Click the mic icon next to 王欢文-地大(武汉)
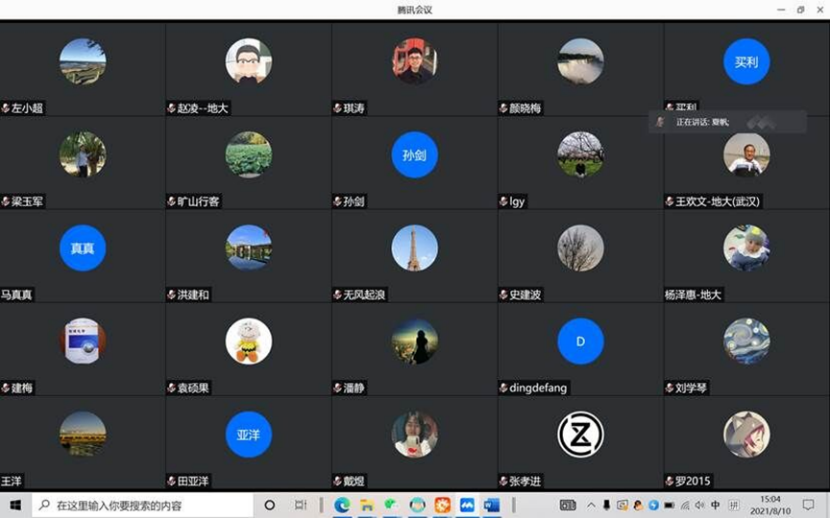This screenshot has height=519, width=830. pyautogui.click(x=670, y=202)
